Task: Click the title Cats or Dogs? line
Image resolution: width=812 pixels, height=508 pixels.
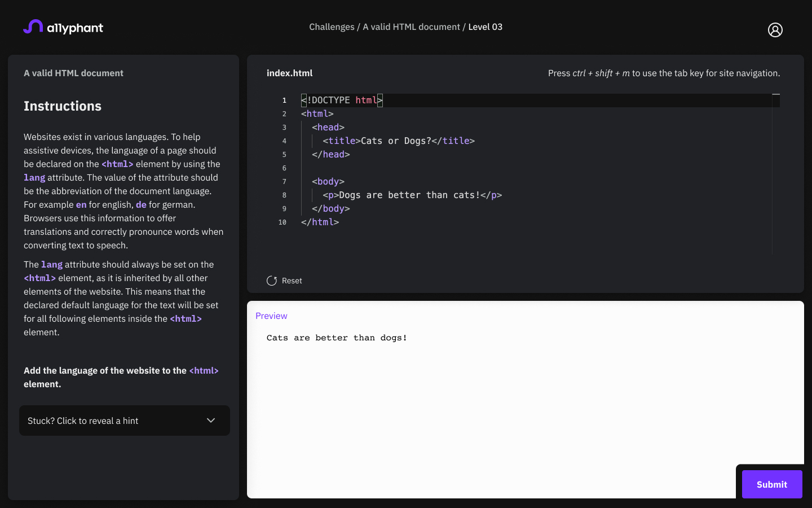Action: 399,141
